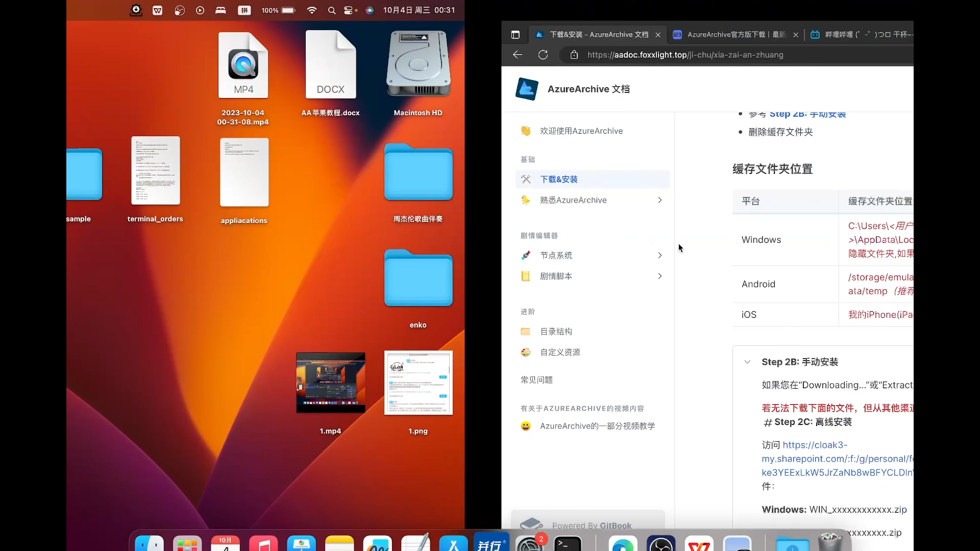Image resolution: width=980 pixels, height=551 pixels.
Task: Collapse the Step 2B: 手动安装 section
Action: tap(747, 362)
